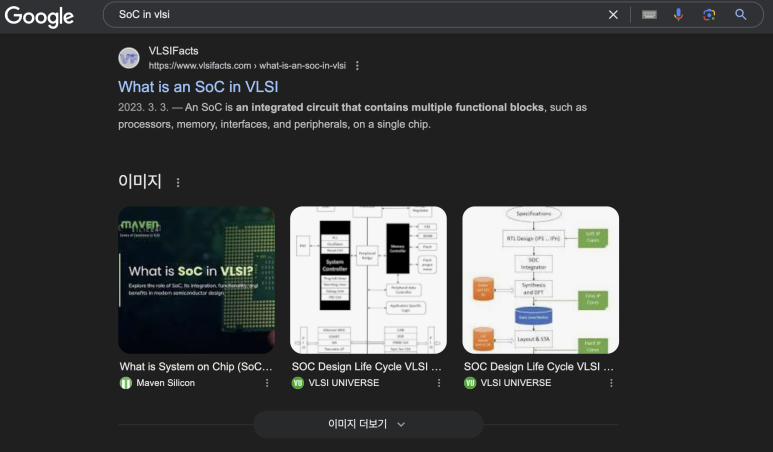773x452 pixels.
Task: Click into the 'SoC in vlsi' search field
Action: [360, 15]
